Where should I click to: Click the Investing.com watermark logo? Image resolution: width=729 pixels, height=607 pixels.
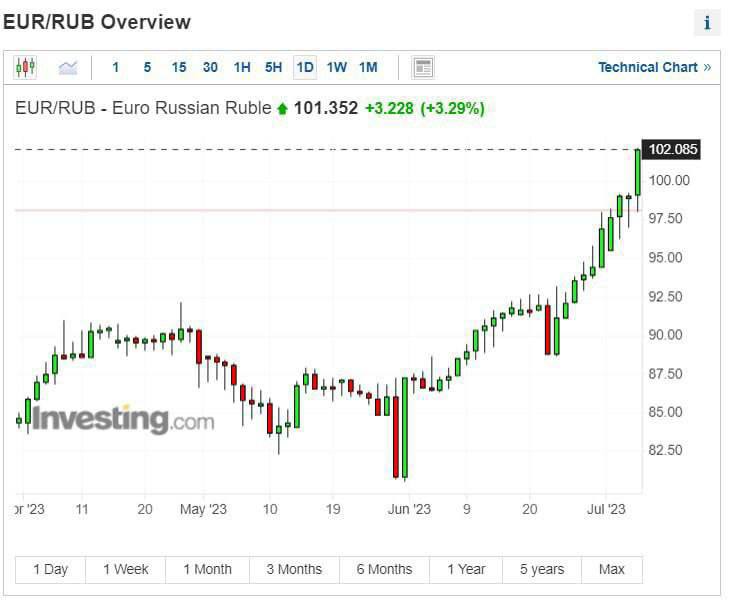(x=122, y=418)
